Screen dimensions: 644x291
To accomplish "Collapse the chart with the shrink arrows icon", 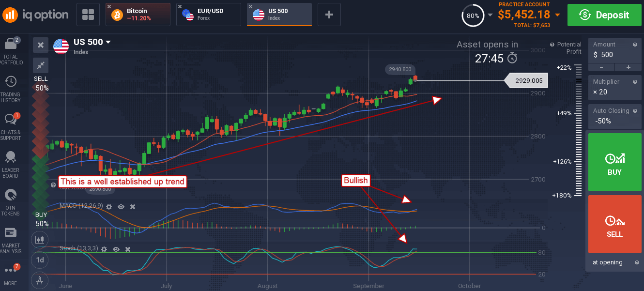I will [x=41, y=64].
